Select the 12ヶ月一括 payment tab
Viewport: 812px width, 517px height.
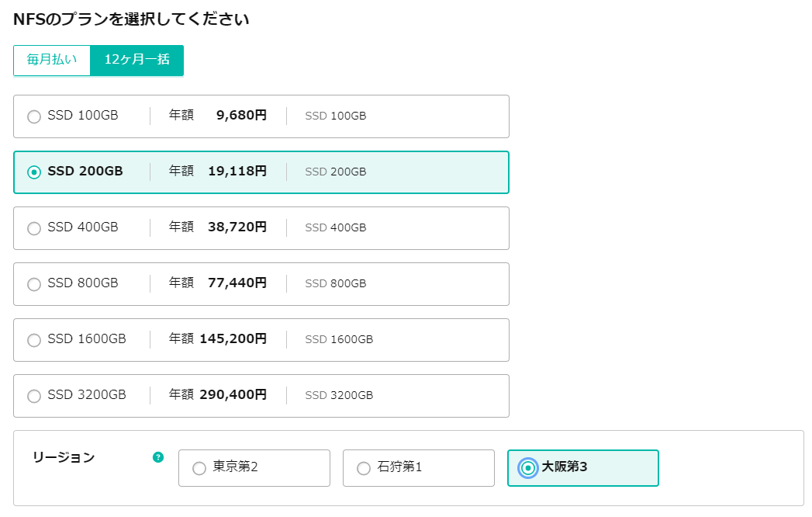click(x=137, y=60)
